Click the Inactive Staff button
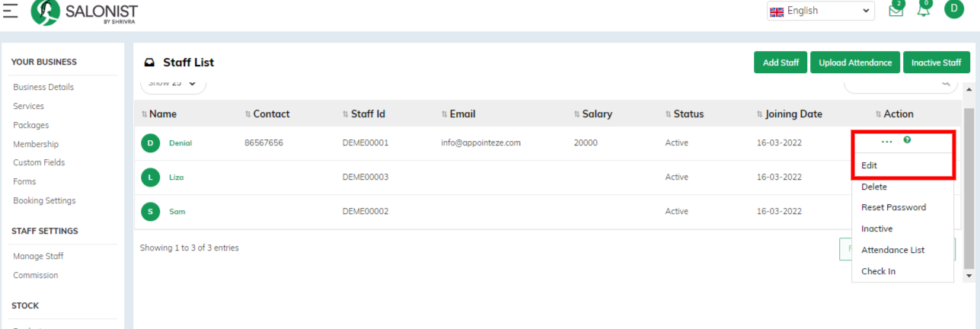Image resolution: width=980 pixels, height=329 pixels. 936,62
